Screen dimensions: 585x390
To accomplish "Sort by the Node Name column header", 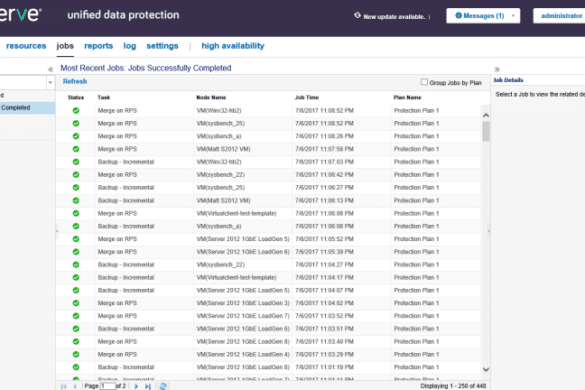I will click(211, 97).
